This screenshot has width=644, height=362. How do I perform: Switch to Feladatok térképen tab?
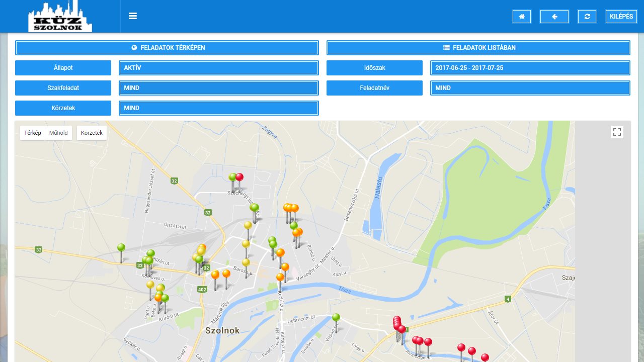coord(167,48)
